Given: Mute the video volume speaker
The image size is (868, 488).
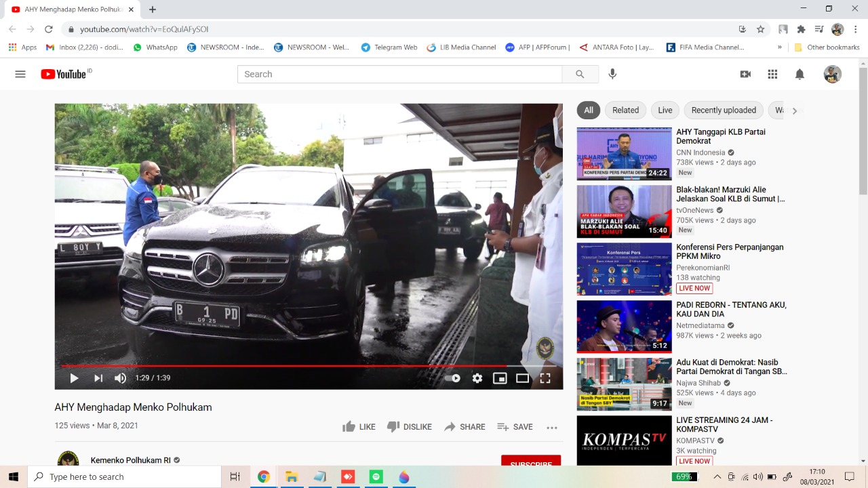Looking at the screenshot, I should click(x=120, y=378).
